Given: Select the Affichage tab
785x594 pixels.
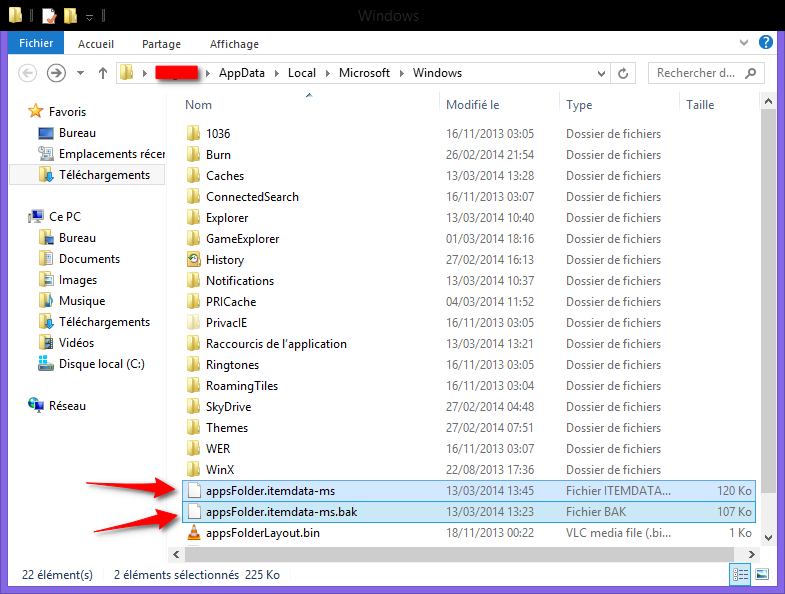Looking at the screenshot, I should coord(234,44).
